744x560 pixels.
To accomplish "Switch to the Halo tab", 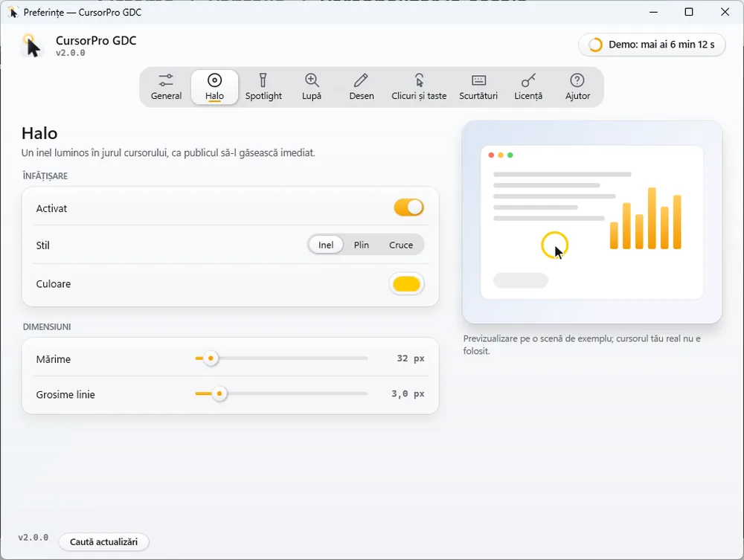I will (214, 87).
